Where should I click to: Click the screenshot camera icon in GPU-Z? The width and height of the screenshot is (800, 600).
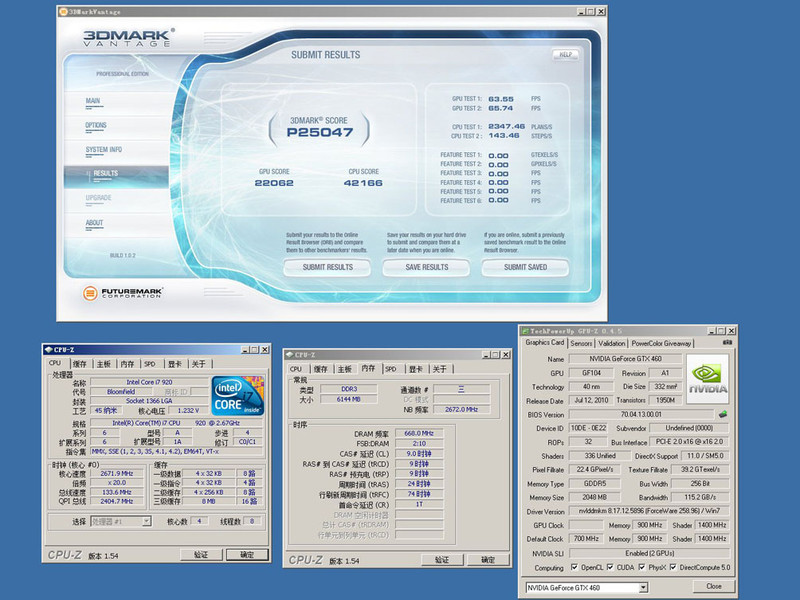(728, 342)
